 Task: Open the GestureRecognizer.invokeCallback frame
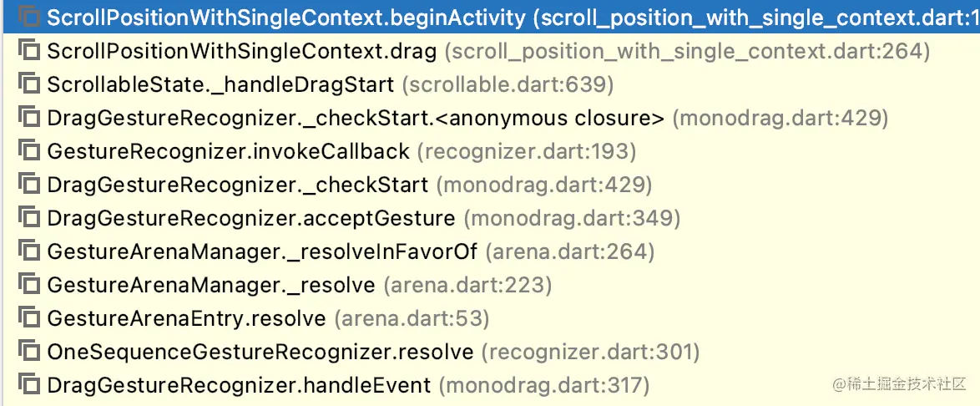[229, 151]
